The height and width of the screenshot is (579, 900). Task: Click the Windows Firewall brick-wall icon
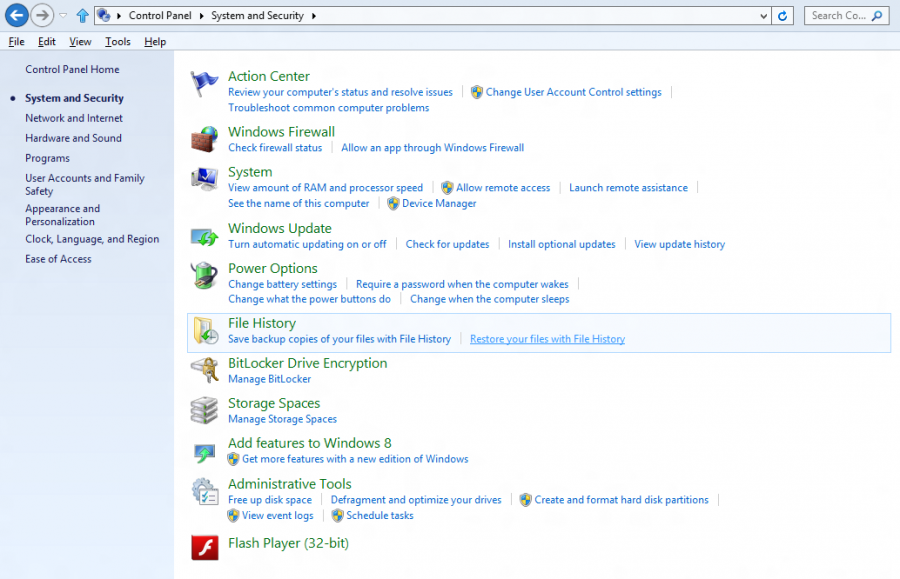coord(203,139)
